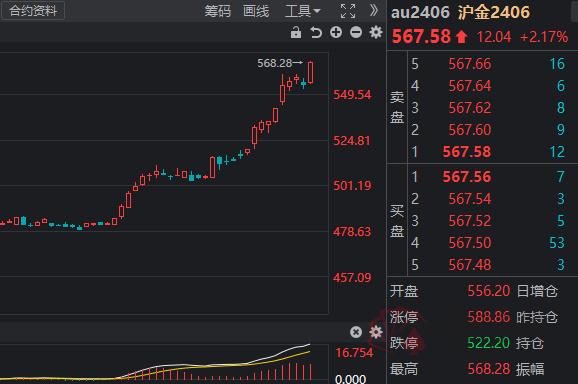Select bid level 1 price 567.56
Image resolution: width=578 pixels, height=384 pixels.
click(x=467, y=177)
